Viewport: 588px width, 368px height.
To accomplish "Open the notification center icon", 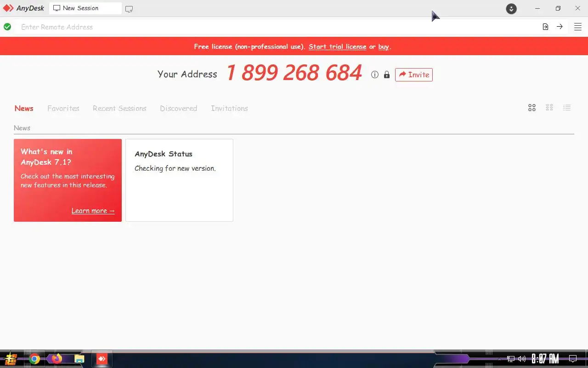I will coord(573,359).
